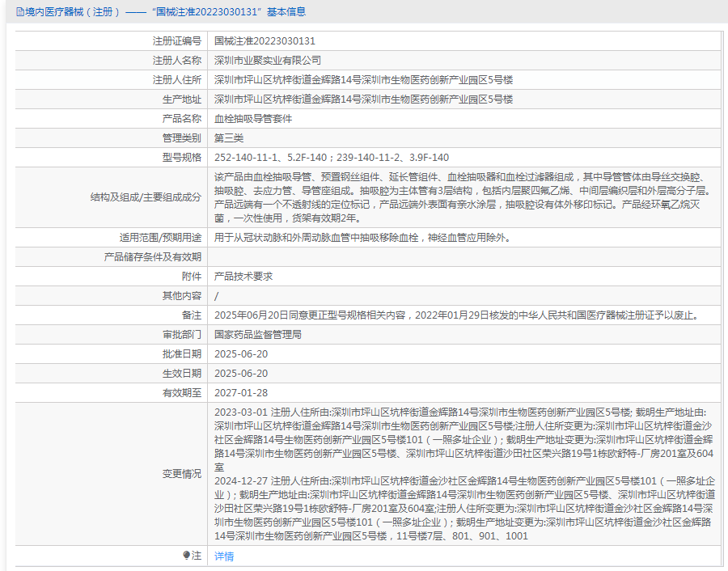Click the 批准日期 value 2025-06-20
The height and width of the screenshot is (571, 728).
[241, 354]
